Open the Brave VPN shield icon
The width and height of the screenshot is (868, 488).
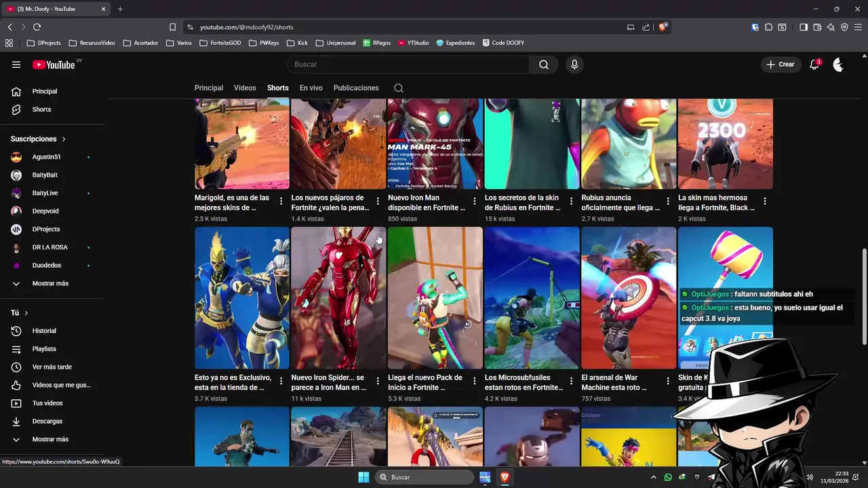[x=844, y=27]
